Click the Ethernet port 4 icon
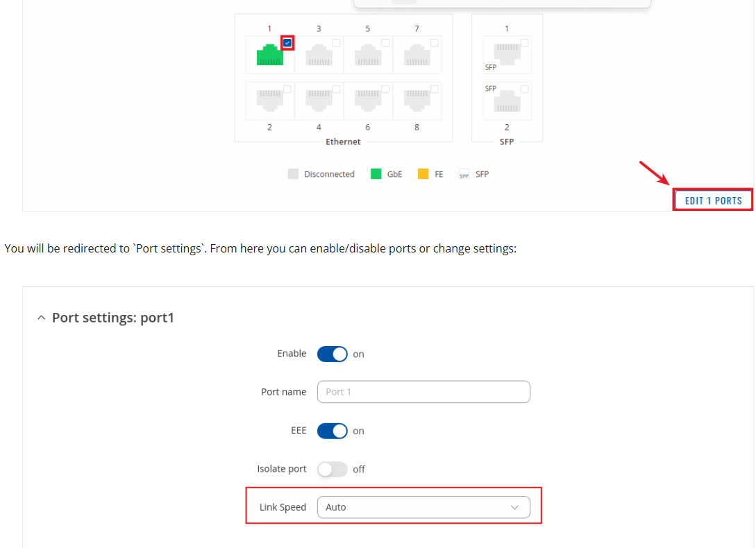Screen dimensions: 756x548 [319, 101]
